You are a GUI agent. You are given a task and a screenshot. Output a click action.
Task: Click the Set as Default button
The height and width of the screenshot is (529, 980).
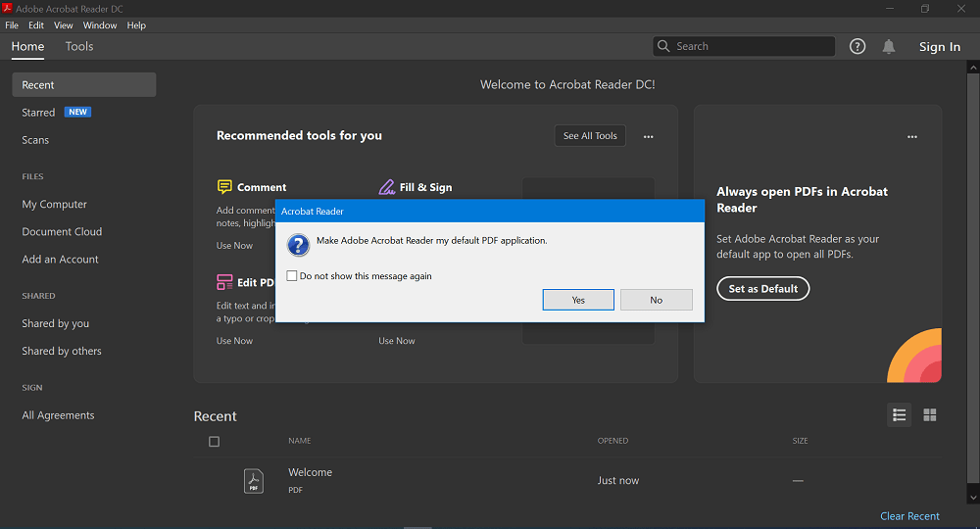pos(763,289)
